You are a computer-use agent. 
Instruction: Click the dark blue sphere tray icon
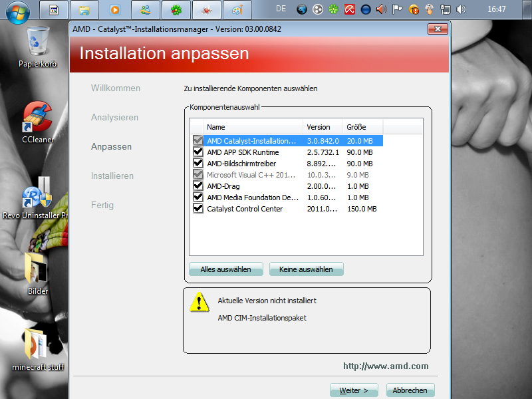tap(365, 9)
